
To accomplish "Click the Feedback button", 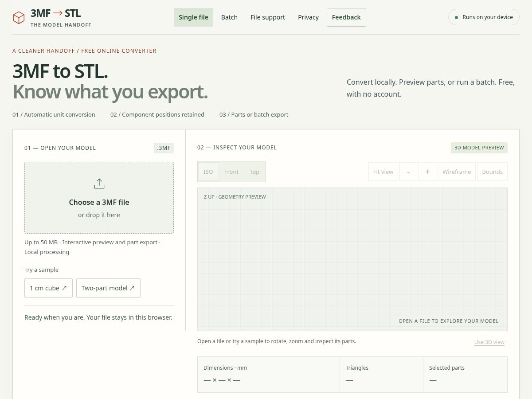I will [x=346, y=17].
